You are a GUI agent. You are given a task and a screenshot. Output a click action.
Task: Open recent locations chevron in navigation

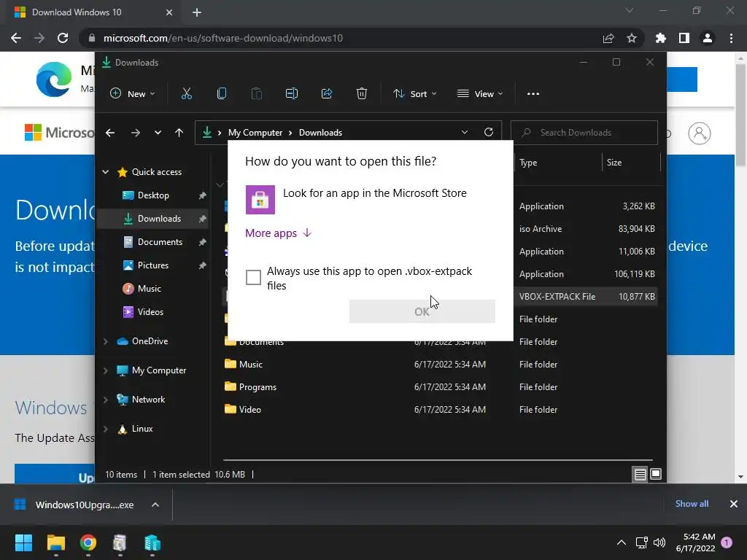(158, 133)
